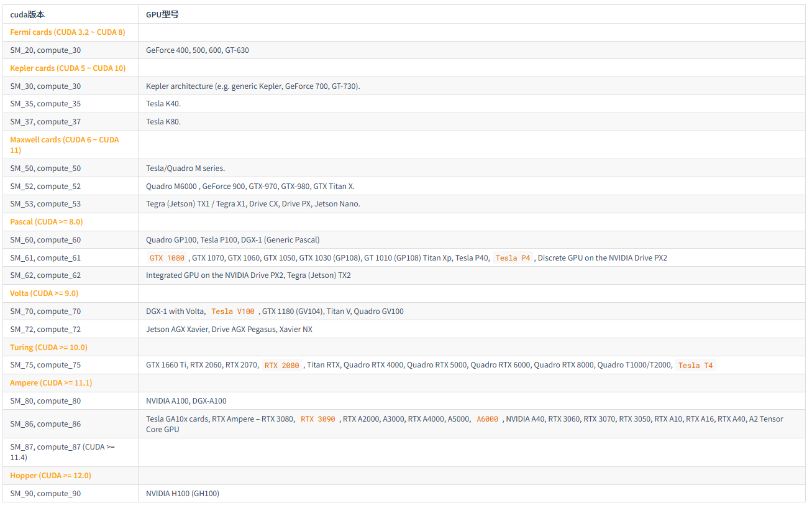Click the highlighted "Tesla P4" code tag
The width and height of the screenshot is (812, 508).
pyautogui.click(x=513, y=258)
